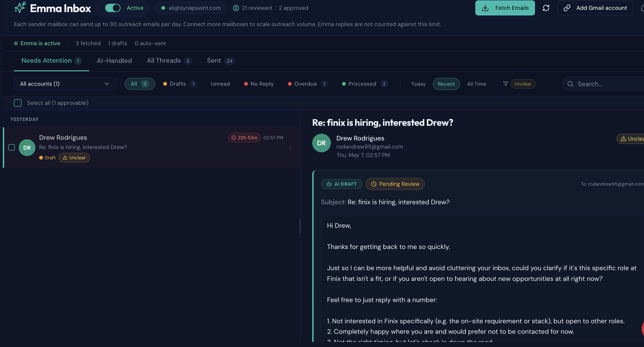Click the download icon in Fetch Emails

[485, 8]
